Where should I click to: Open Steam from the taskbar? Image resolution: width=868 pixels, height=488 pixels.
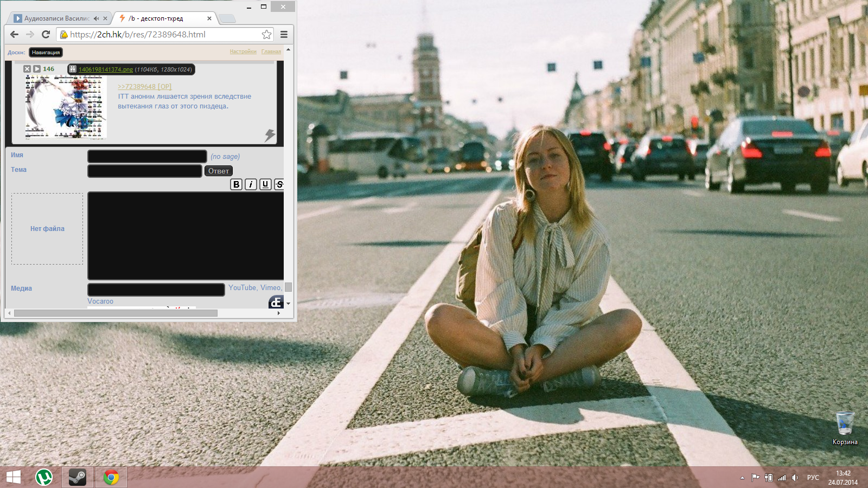pyautogui.click(x=77, y=477)
